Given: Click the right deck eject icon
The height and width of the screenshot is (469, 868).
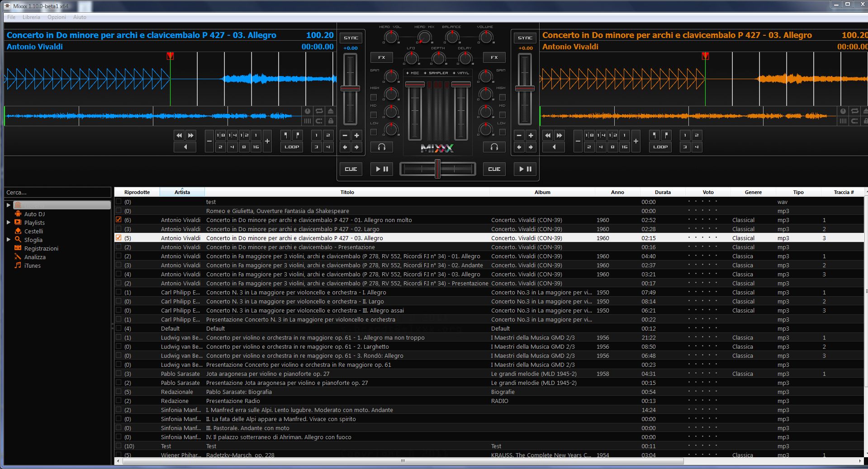Looking at the screenshot, I should point(866,111).
